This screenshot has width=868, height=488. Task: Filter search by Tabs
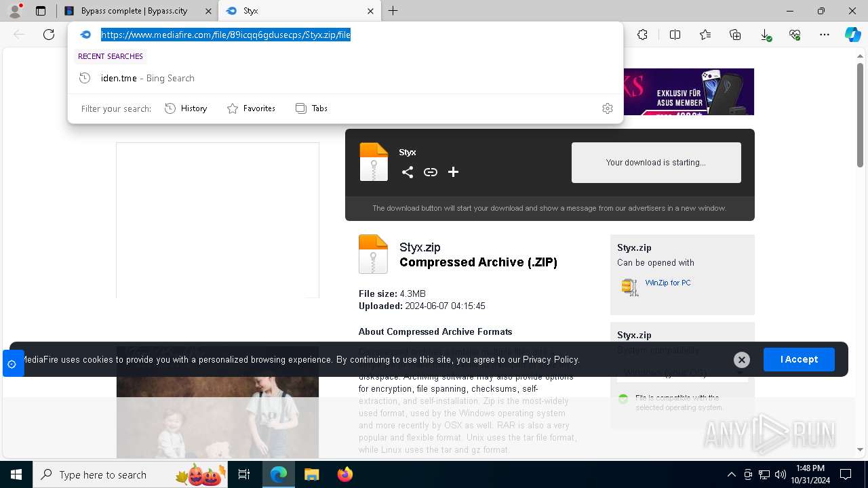click(312, 108)
